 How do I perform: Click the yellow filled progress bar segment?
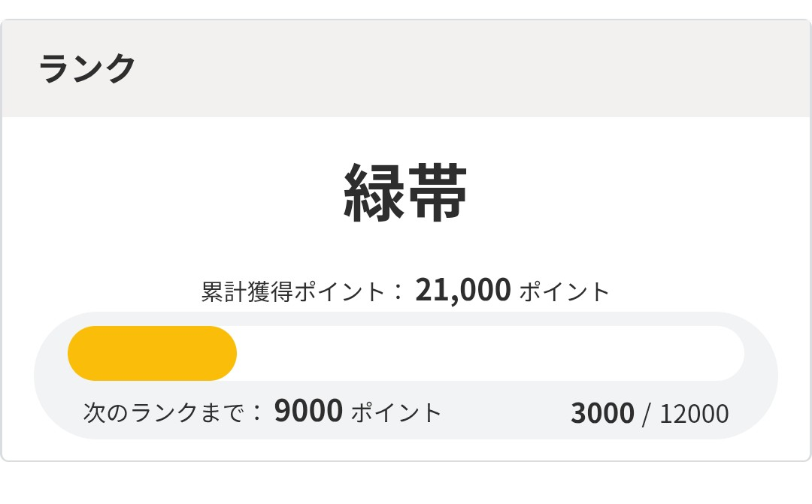(152, 353)
